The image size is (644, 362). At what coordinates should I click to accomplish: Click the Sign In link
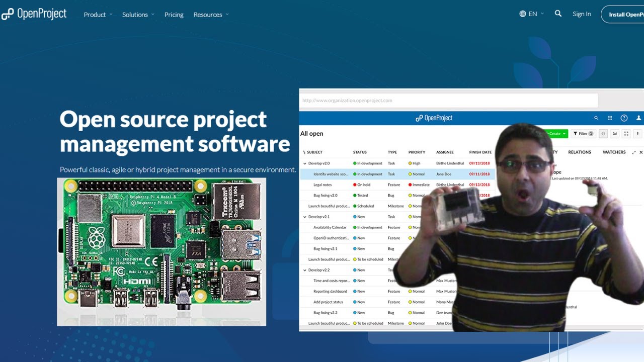coord(582,14)
